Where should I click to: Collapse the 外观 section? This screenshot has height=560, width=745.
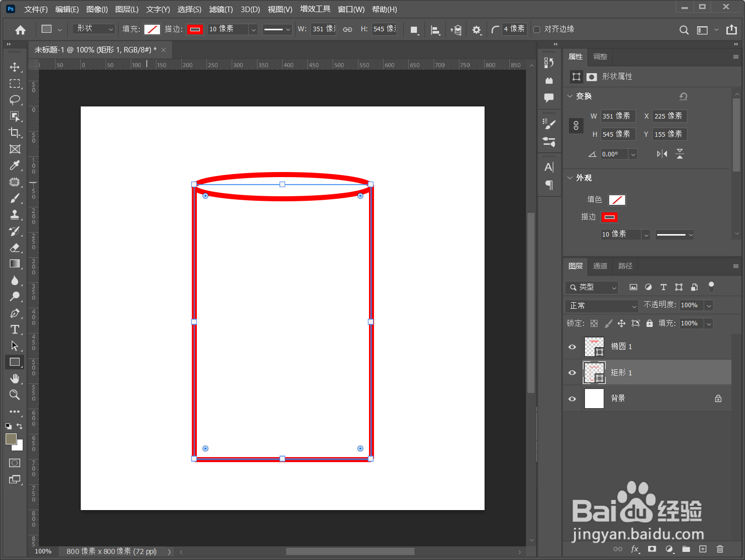click(x=570, y=178)
